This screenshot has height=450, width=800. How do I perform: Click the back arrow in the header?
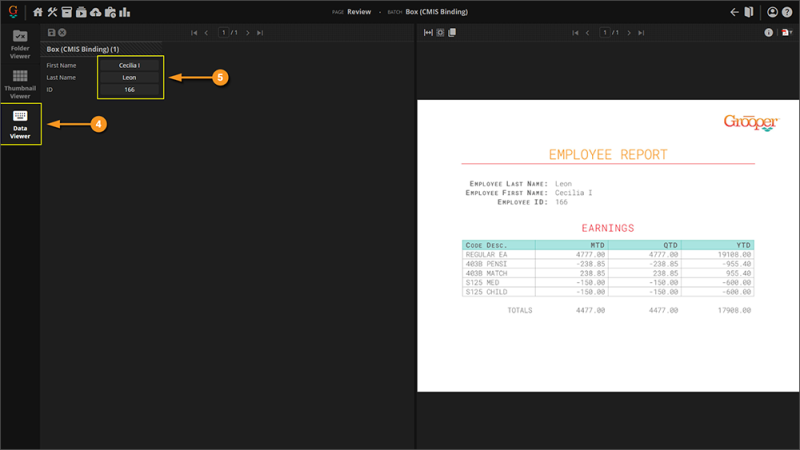point(734,12)
